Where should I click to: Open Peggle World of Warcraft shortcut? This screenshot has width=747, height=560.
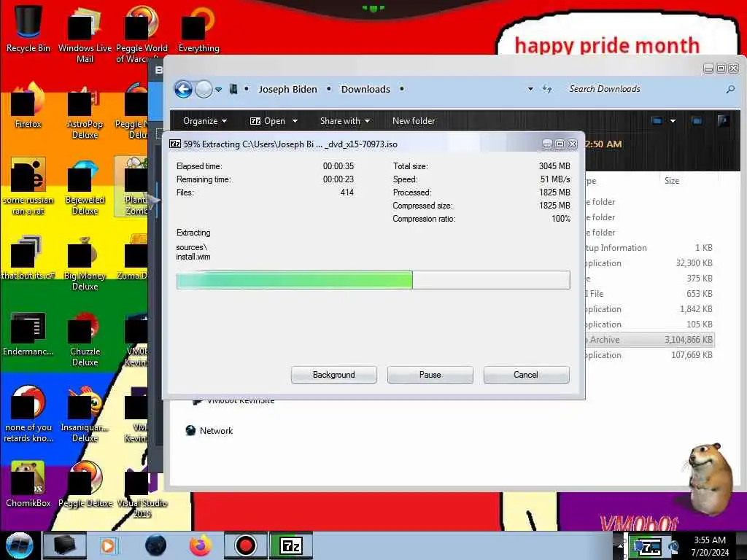142,34
